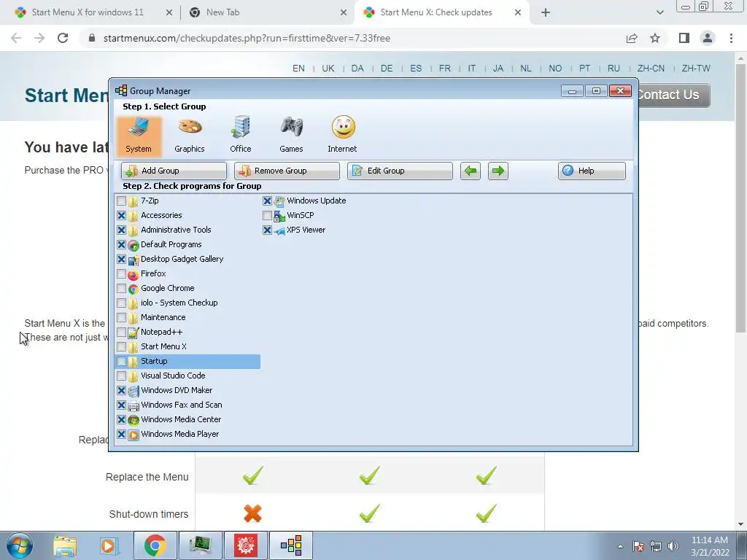Screen dimensions: 747x560
Task: Select the Internet group smiley icon
Action: (x=343, y=127)
